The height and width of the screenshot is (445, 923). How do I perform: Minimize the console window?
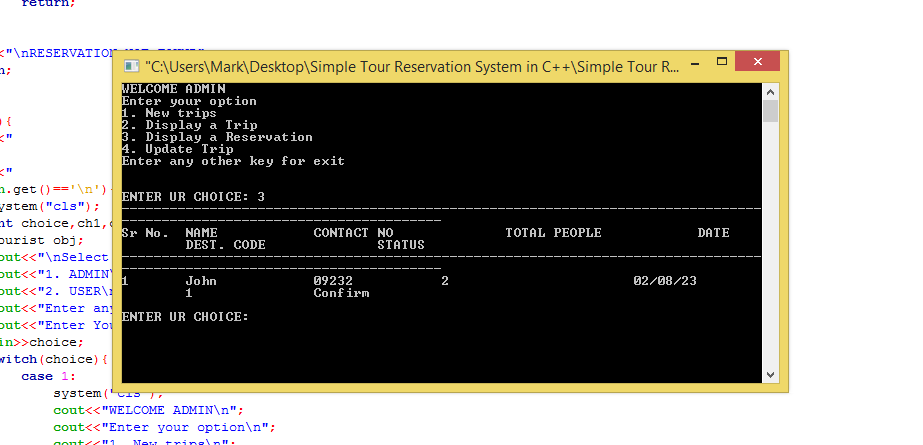704,65
